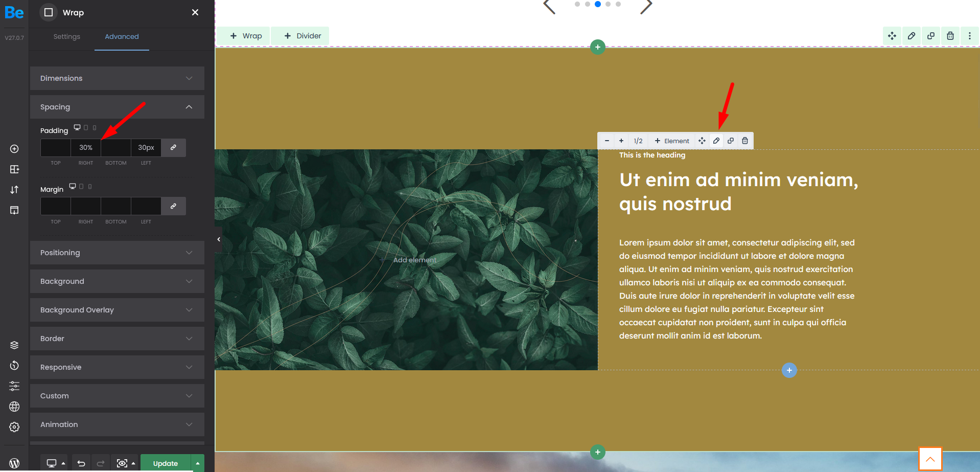The height and width of the screenshot is (472, 980).
Task: Click the wrap edit pencil icon
Action: click(x=716, y=141)
